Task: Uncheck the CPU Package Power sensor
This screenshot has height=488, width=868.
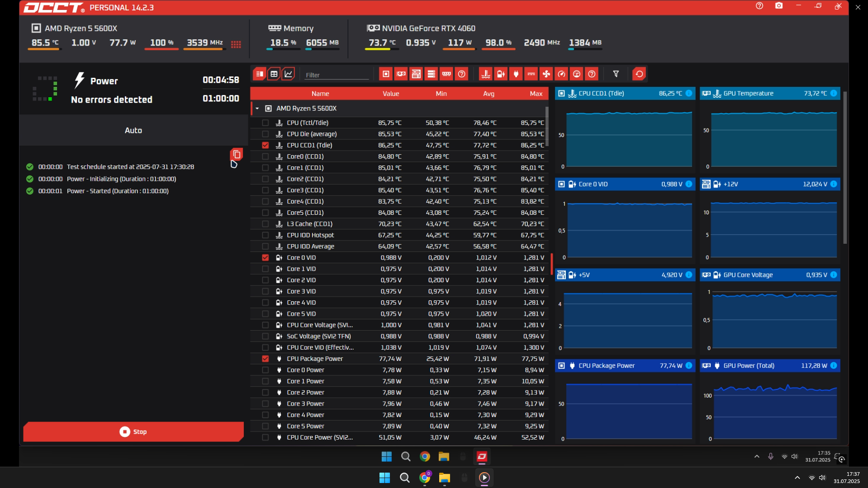Action: coord(266,359)
